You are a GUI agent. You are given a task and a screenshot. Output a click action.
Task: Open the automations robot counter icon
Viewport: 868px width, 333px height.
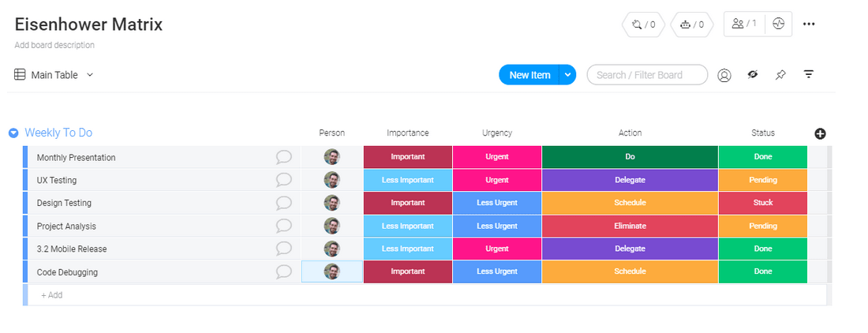(691, 24)
